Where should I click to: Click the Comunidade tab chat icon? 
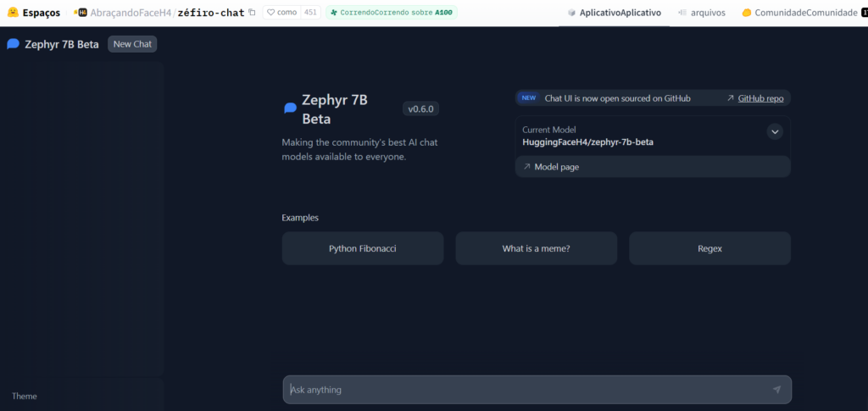point(747,13)
